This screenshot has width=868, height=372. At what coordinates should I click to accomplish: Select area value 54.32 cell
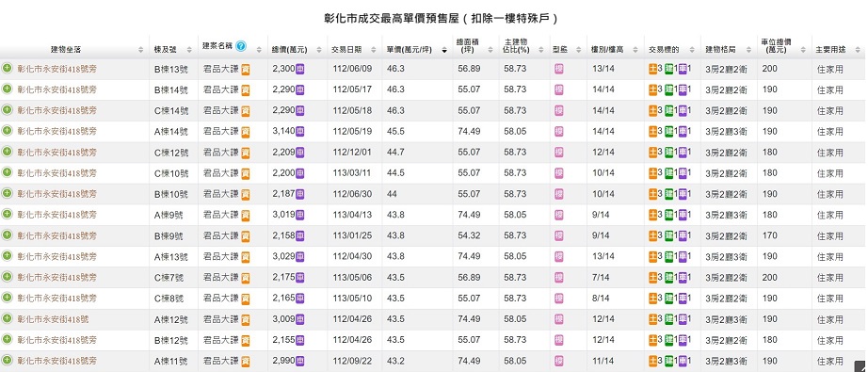(x=469, y=235)
